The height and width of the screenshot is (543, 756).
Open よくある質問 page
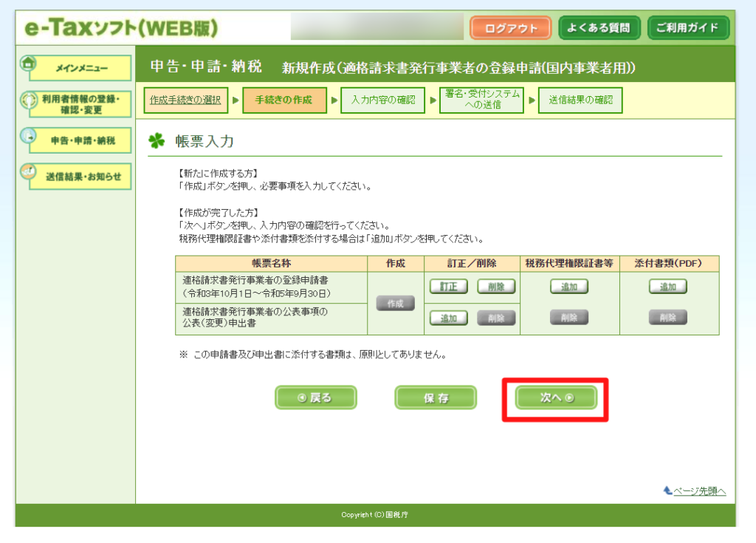(x=599, y=28)
